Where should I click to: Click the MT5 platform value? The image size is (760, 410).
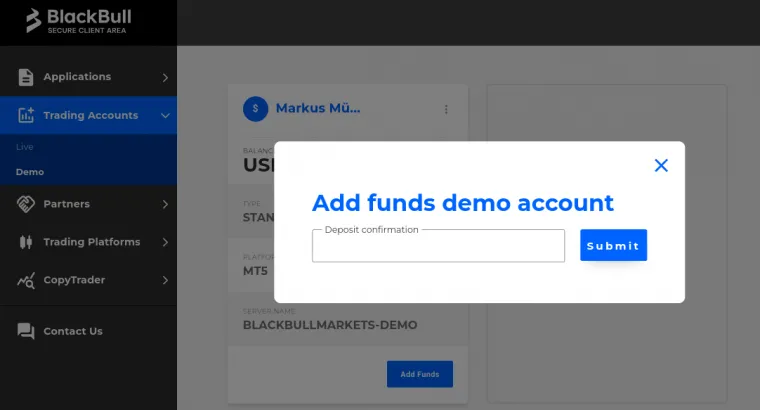(255, 271)
